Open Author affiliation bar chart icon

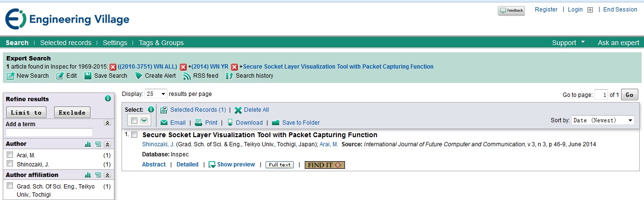(88, 175)
